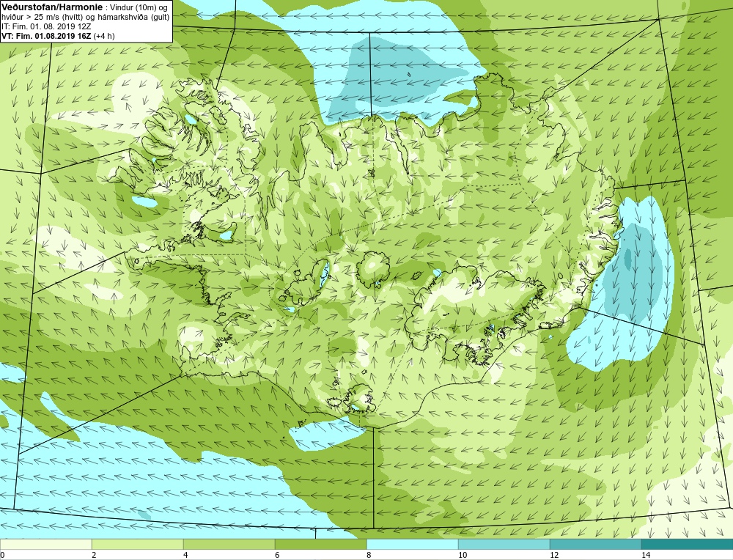Click the scale label '6'

(277, 555)
